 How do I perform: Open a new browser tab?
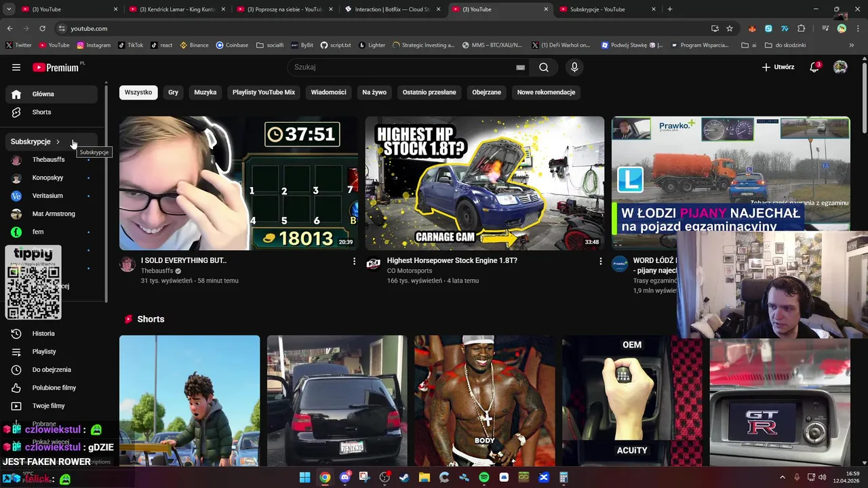coord(670,9)
